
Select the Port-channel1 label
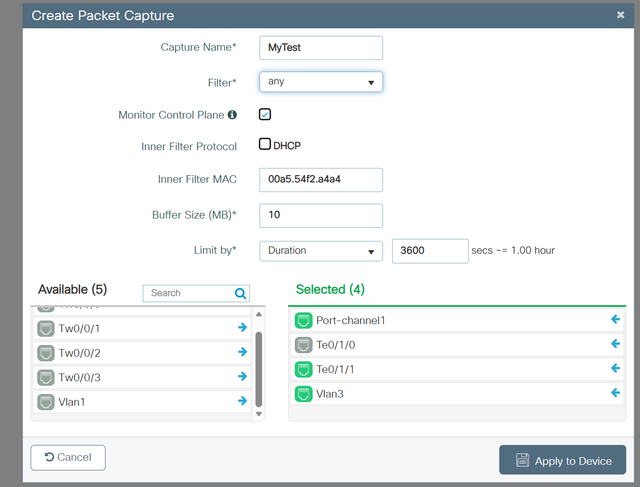tap(351, 320)
